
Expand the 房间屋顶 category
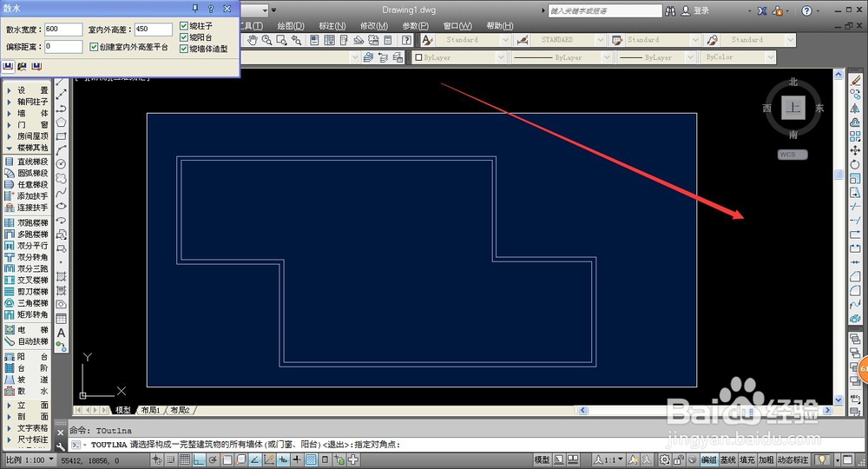point(27,135)
